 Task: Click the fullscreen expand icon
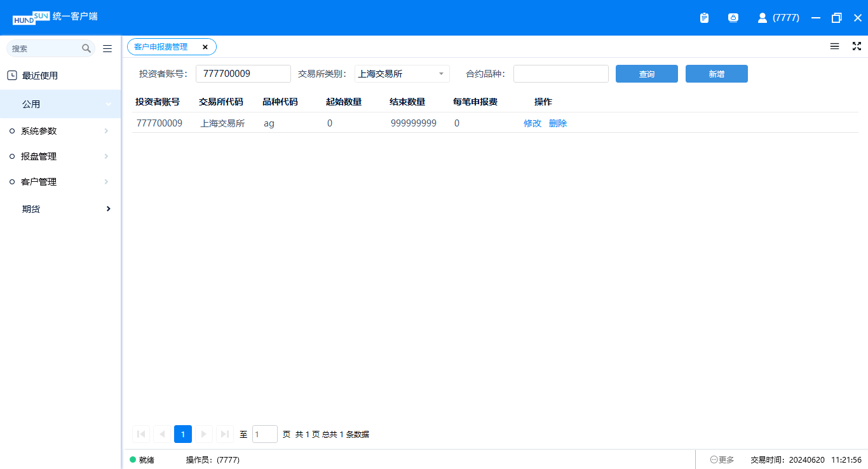click(857, 46)
